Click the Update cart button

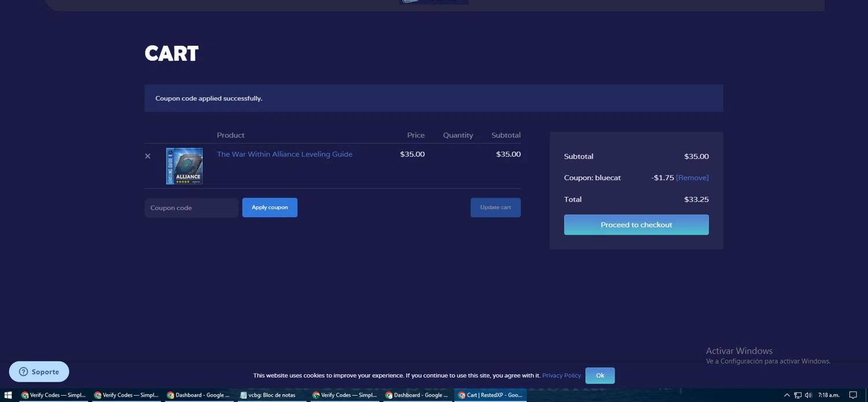pyautogui.click(x=495, y=207)
